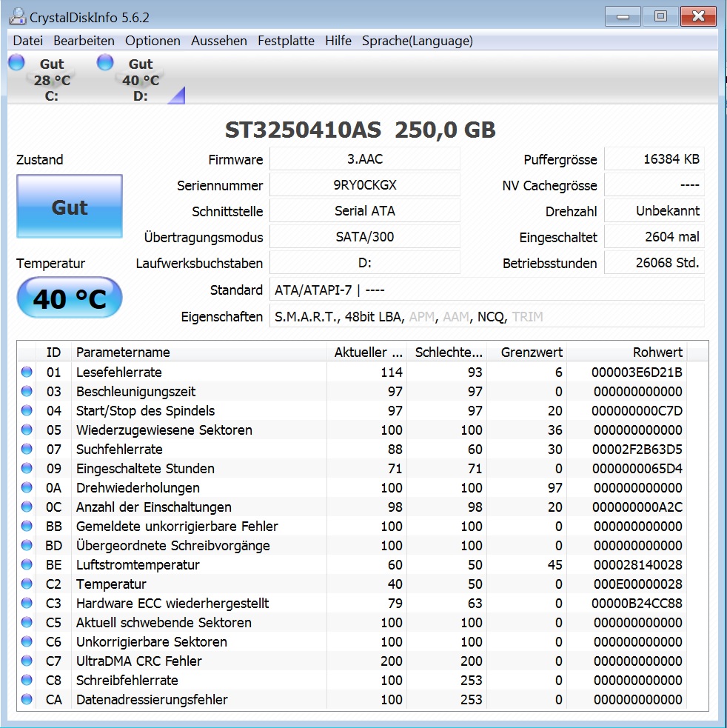Click the status orb of Suchfehlerrate row

27,449
